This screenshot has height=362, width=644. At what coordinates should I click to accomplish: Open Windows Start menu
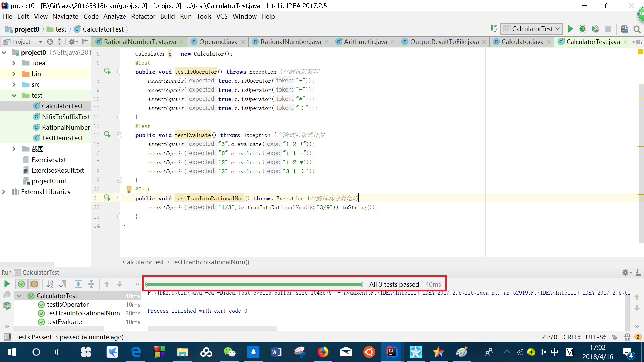12,352
